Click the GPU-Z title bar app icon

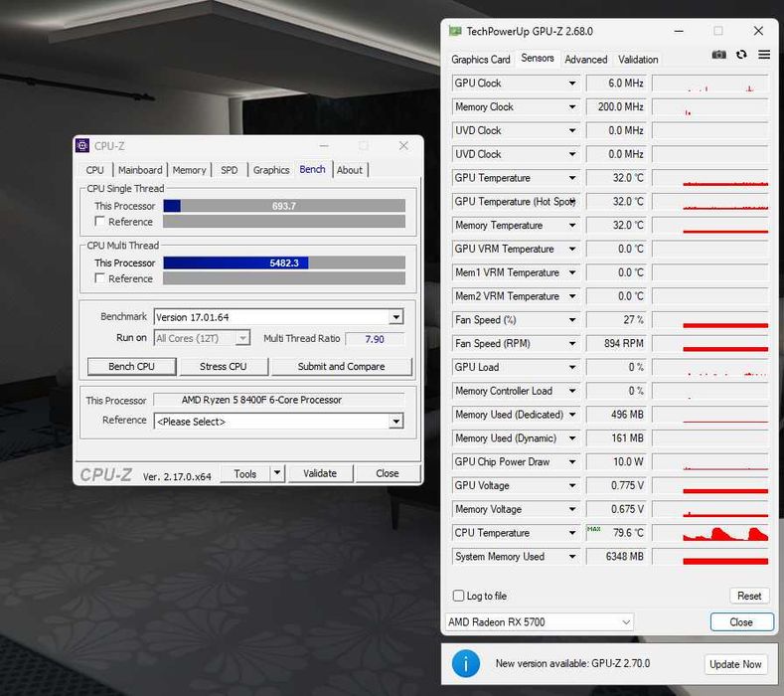455,31
